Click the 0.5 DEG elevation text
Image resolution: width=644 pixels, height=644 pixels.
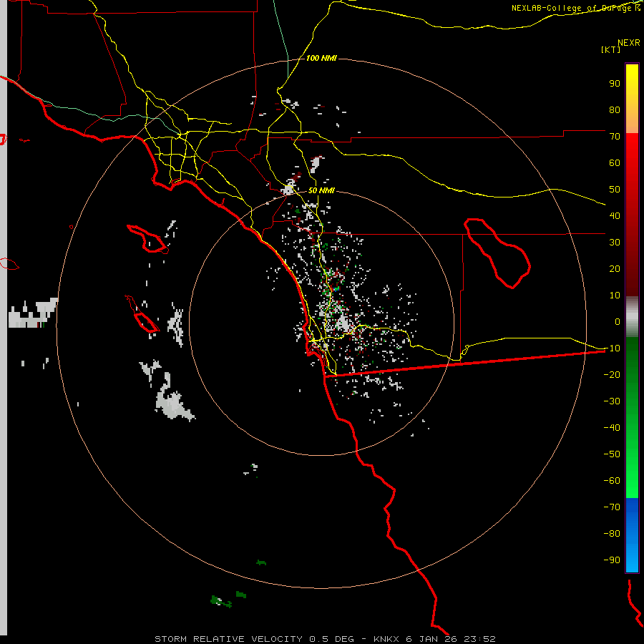click(331, 639)
